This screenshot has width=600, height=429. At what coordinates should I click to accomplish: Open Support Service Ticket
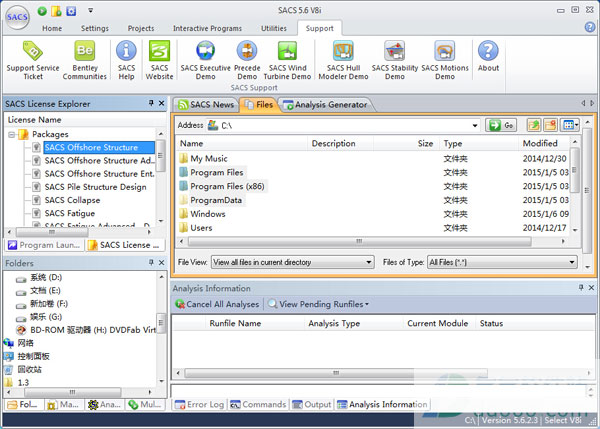(33, 60)
